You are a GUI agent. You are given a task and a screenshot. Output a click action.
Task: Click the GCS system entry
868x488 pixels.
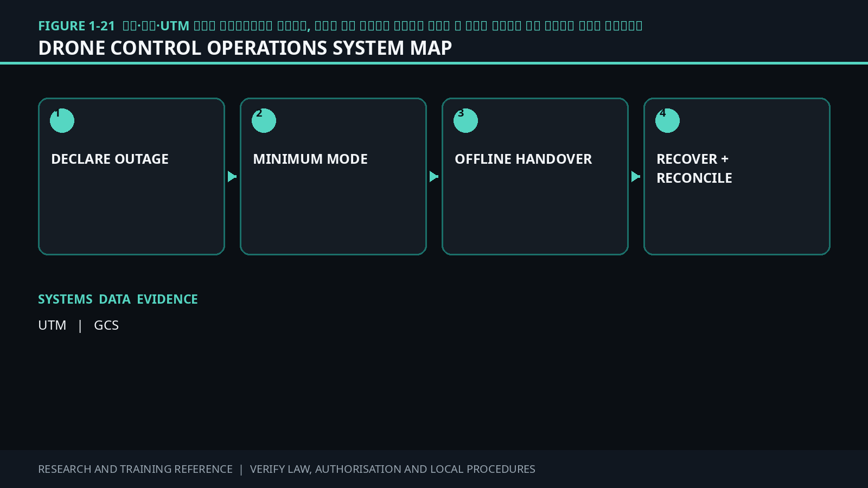[x=106, y=325]
